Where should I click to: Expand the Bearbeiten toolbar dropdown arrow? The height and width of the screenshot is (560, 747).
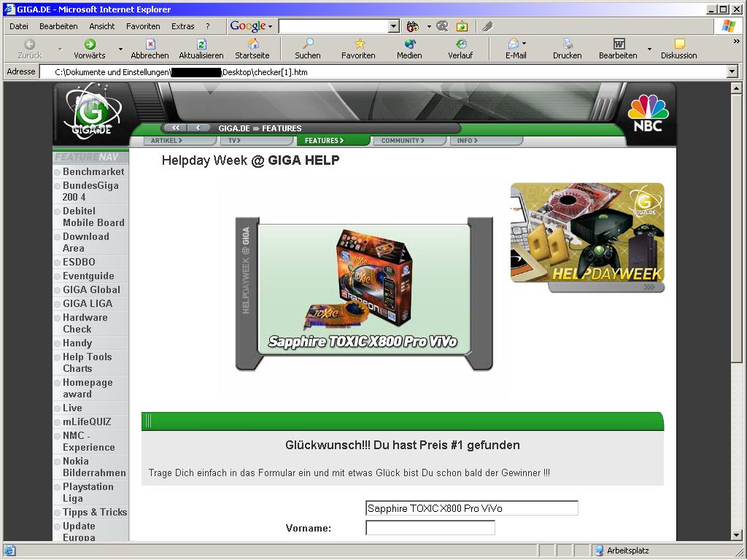click(649, 49)
